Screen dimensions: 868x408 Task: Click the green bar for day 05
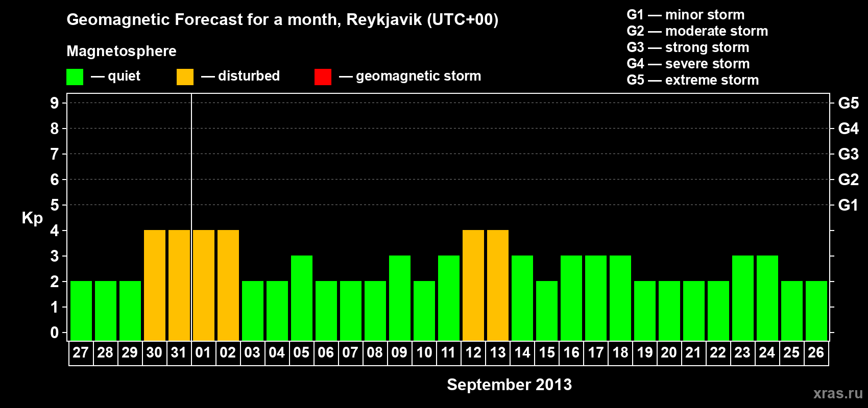[302, 298]
